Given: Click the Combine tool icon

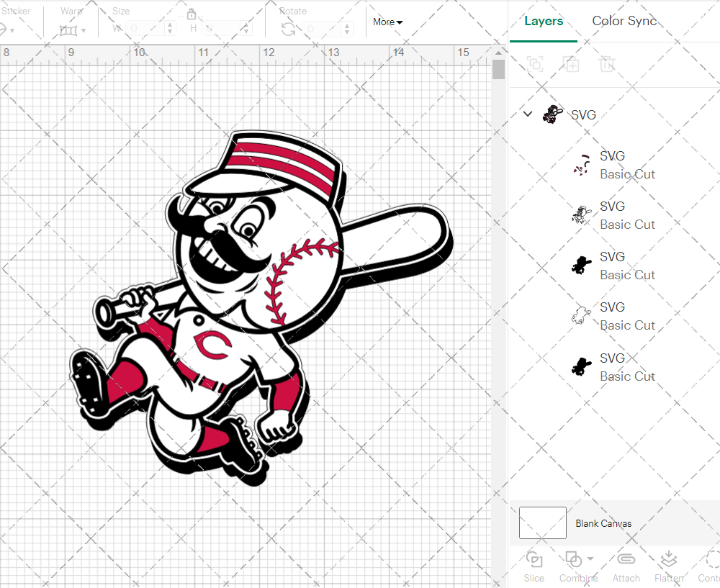Looking at the screenshot, I should click(573, 559).
